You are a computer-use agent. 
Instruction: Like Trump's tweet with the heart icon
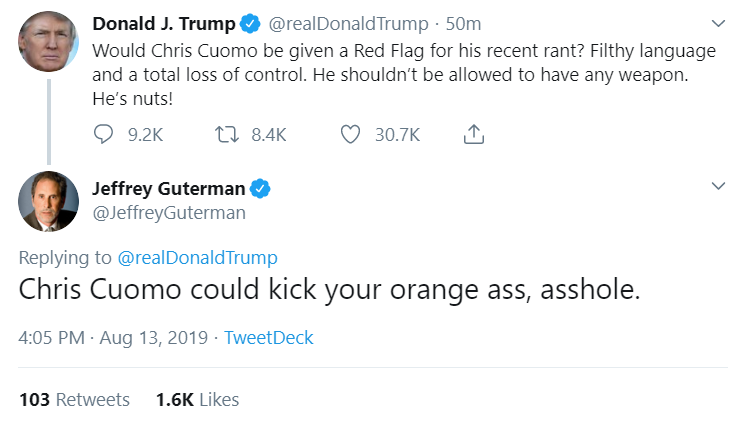(350, 134)
